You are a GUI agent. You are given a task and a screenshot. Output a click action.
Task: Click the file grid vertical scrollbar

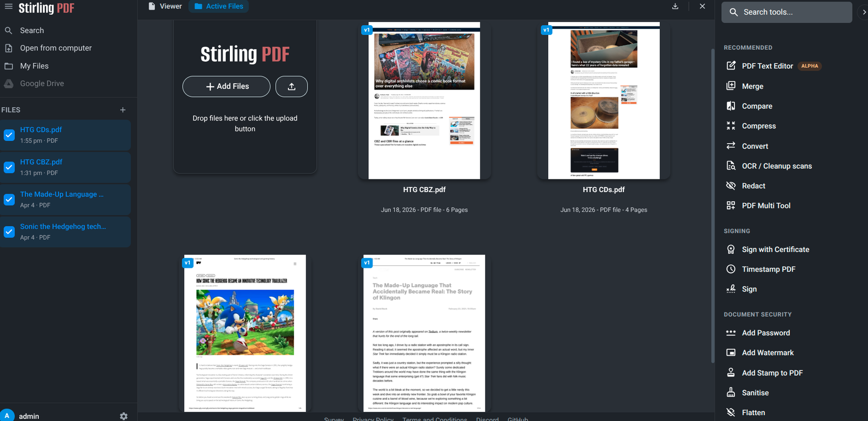(x=713, y=205)
